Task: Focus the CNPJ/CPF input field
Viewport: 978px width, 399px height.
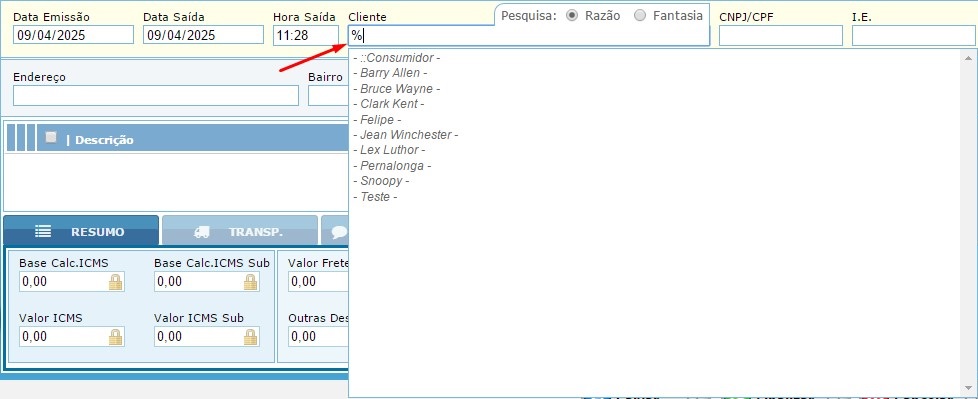Action: (x=780, y=36)
